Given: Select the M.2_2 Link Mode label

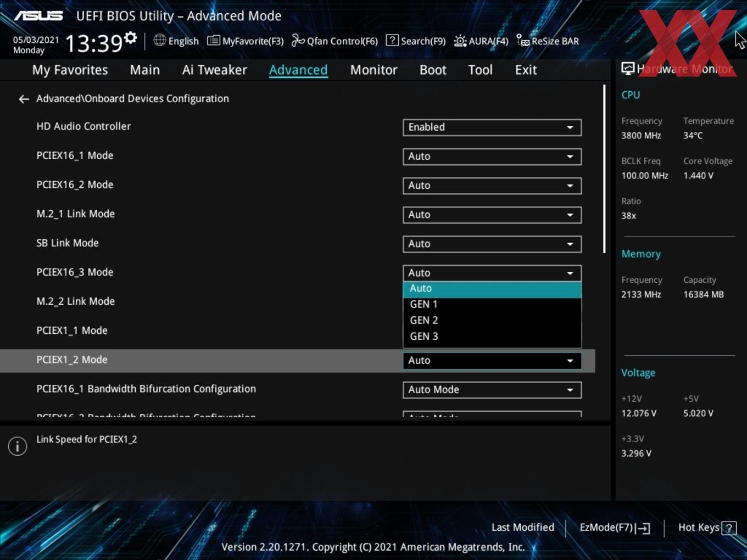Looking at the screenshot, I should point(75,301).
